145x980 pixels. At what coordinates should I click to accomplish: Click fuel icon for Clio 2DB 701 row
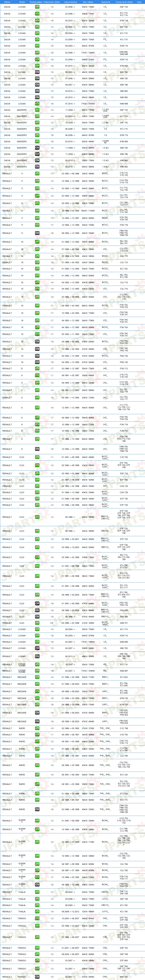(x=37, y=623)
